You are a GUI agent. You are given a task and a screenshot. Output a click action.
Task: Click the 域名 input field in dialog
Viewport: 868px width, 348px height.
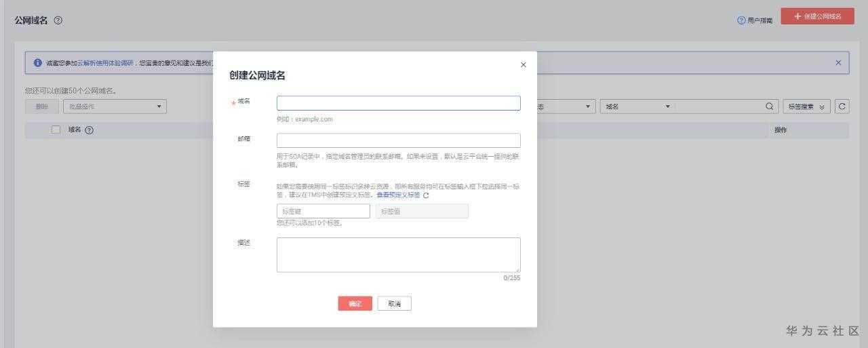399,103
